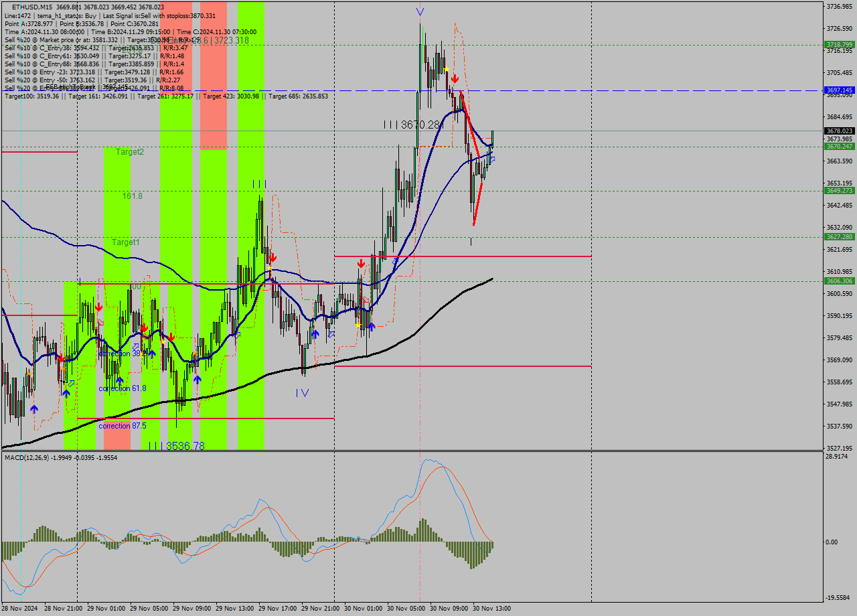The image size is (857, 616).
Task: Click the blue buy arrow near the 30 Nov 01:00 lows
Action: point(372,327)
